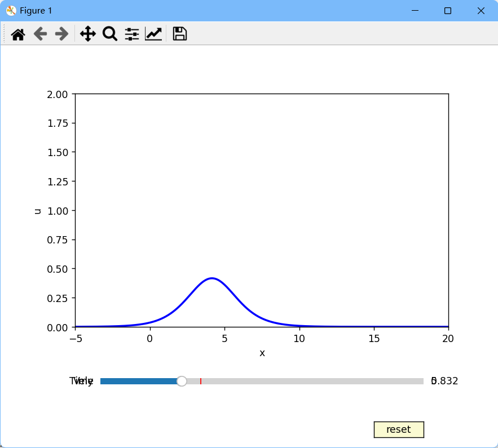The image size is (498, 448).
Task: Click the gray unfilled slider track
Action: 310,382
